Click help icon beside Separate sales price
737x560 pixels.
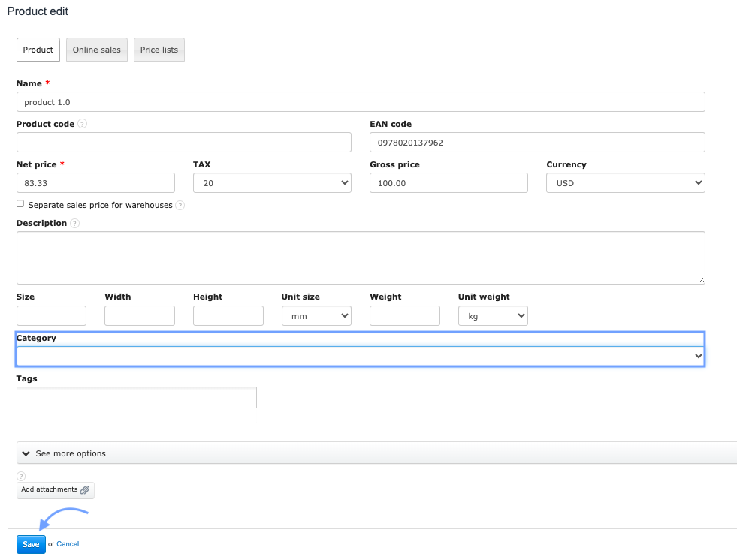click(180, 205)
